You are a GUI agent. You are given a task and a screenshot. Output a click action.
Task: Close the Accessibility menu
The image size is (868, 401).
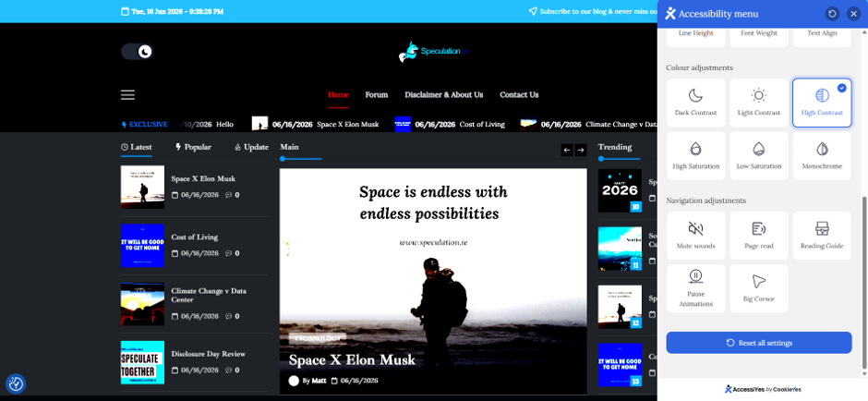point(853,14)
